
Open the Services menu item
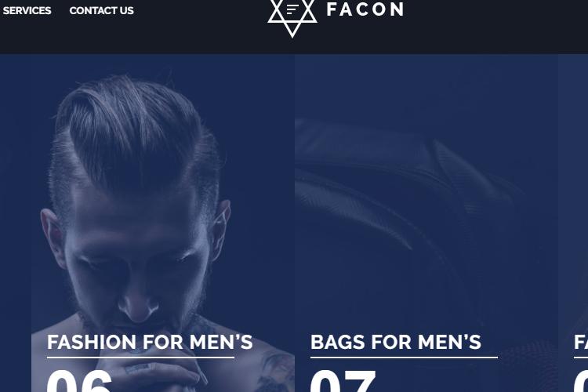(x=27, y=10)
